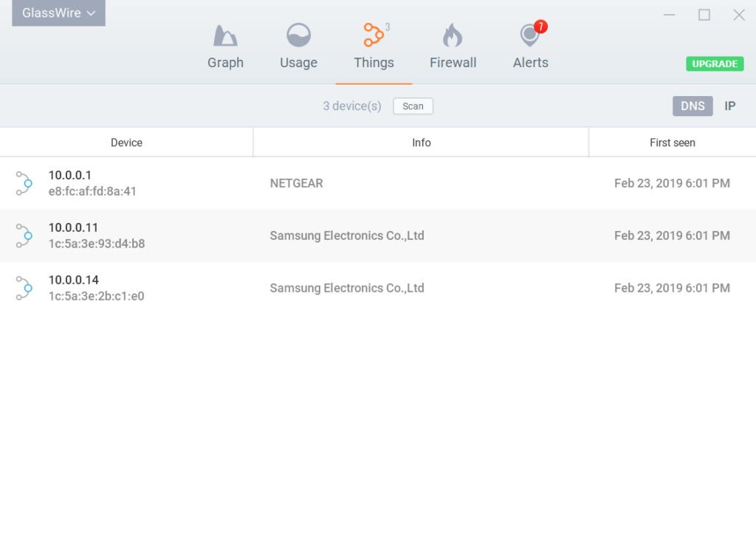Open the Firewall flame icon
This screenshot has width=756, height=534.
[453, 35]
